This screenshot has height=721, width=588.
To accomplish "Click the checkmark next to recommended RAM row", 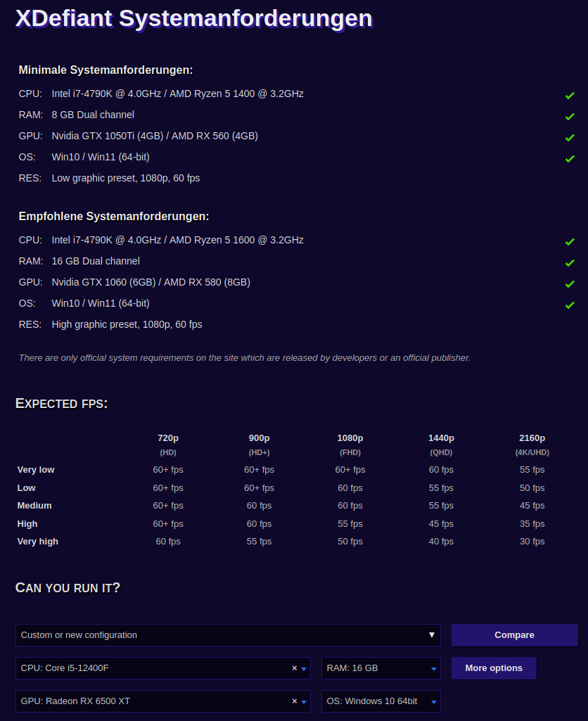I will click(570, 262).
